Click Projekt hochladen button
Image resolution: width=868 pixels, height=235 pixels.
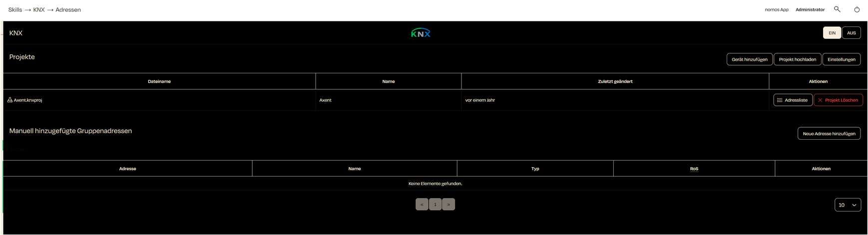(x=797, y=59)
